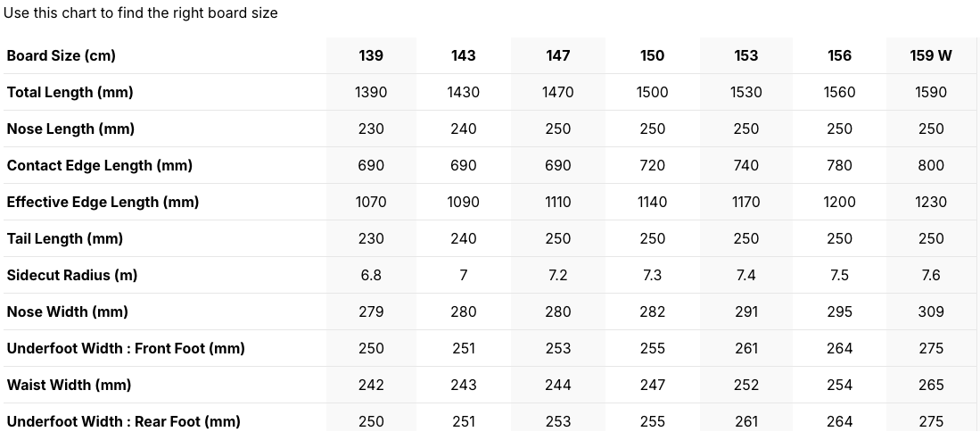Click the 'Use this chart' instruction text
Image resolution: width=980 pixels, height=440 pixels.
[141, 12]
